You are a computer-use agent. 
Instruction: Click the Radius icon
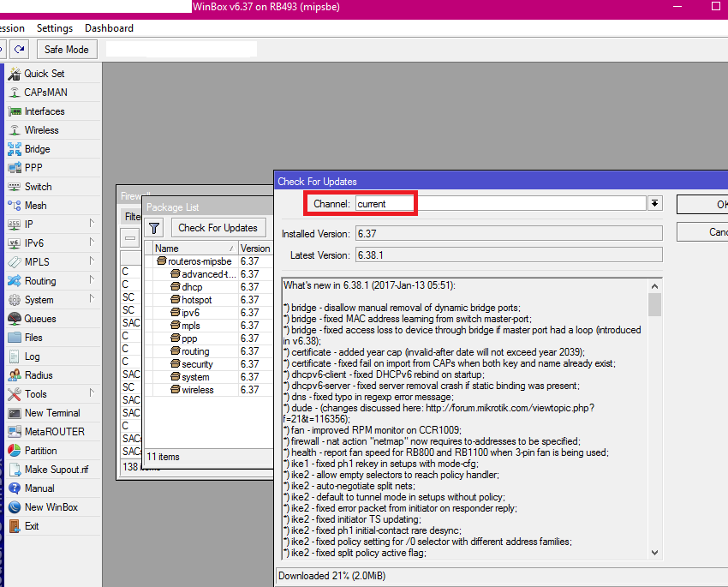click(15, 375)
